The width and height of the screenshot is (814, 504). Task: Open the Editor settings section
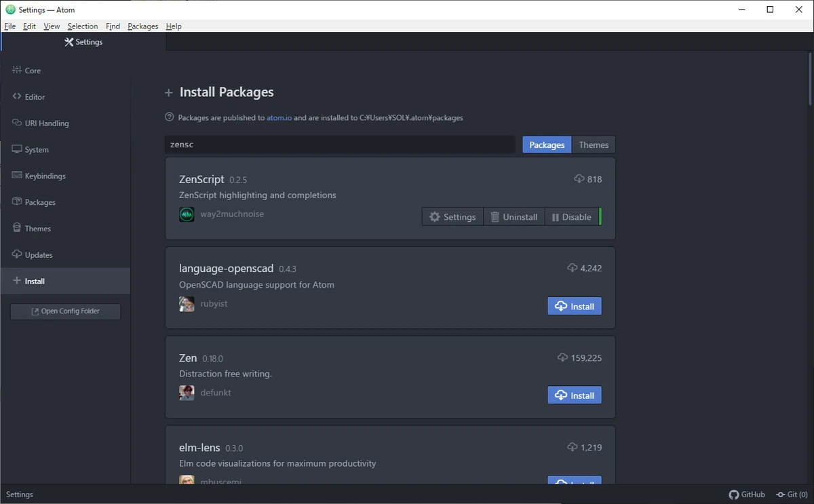(x=35, y=97)
